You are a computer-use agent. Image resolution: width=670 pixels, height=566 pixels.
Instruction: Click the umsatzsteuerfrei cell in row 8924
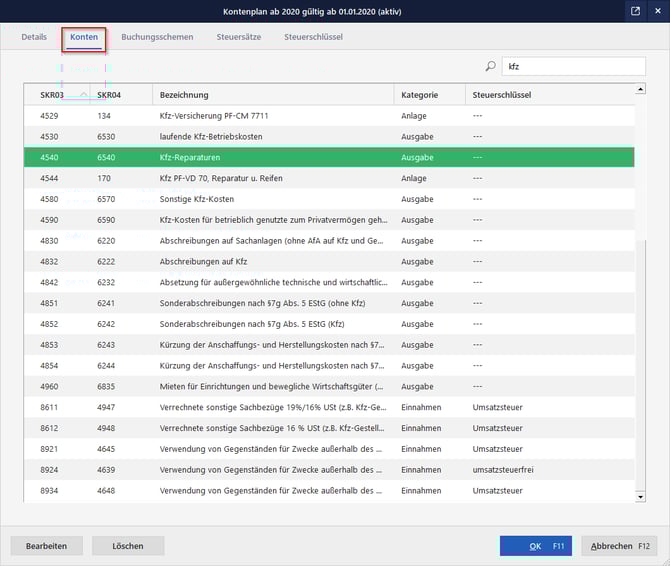[503, 470]
